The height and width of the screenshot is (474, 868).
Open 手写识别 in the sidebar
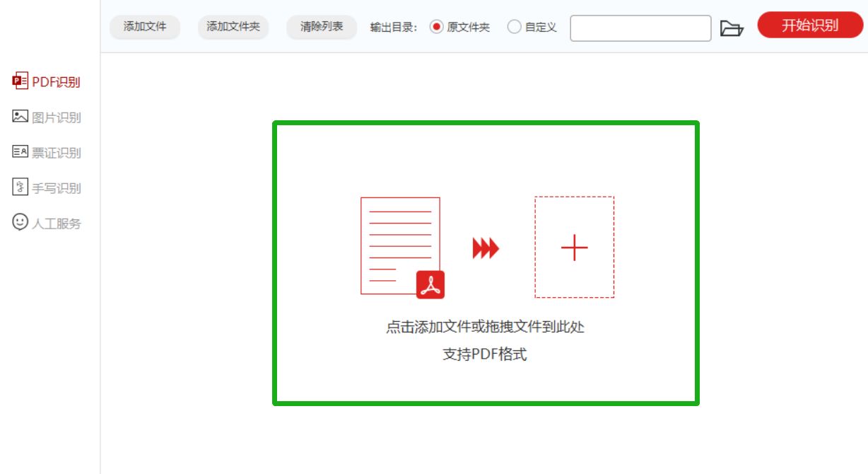(47, 187)
